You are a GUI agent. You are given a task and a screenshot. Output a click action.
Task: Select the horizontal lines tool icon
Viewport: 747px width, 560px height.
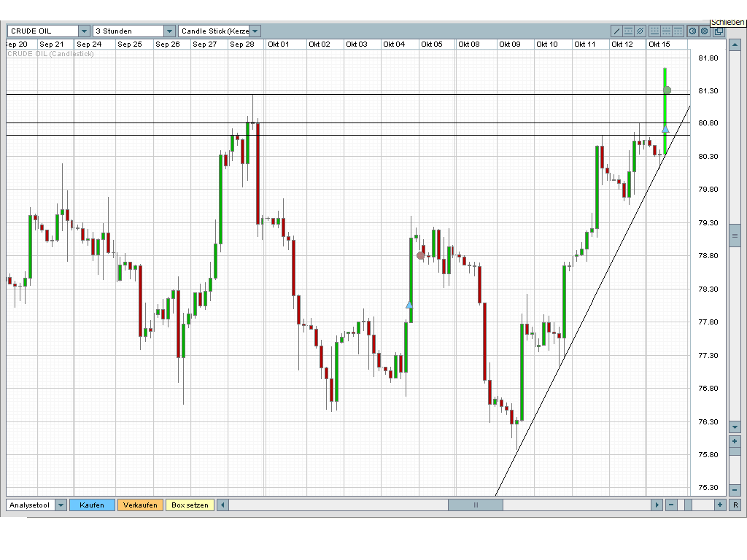[x=628, y=31]
